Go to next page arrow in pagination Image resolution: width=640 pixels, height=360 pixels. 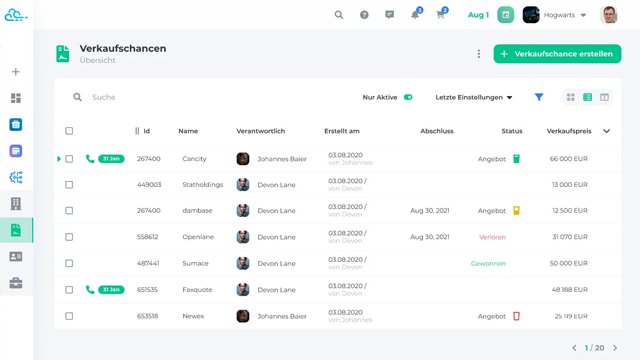(615, 348)
